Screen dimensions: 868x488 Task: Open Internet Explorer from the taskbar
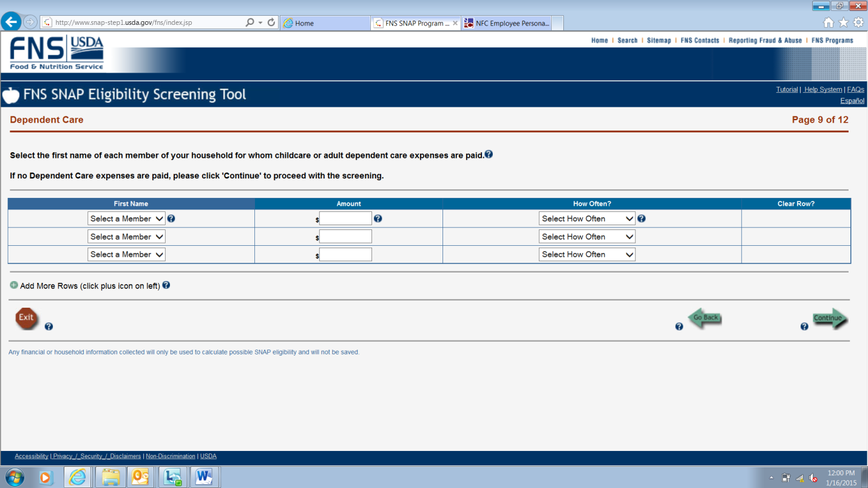pos(78,477)
